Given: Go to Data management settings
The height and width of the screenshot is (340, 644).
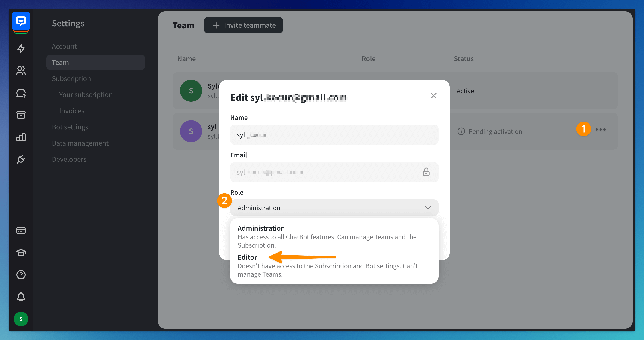Looking at the screenshot, I should [x=80, y=143].
